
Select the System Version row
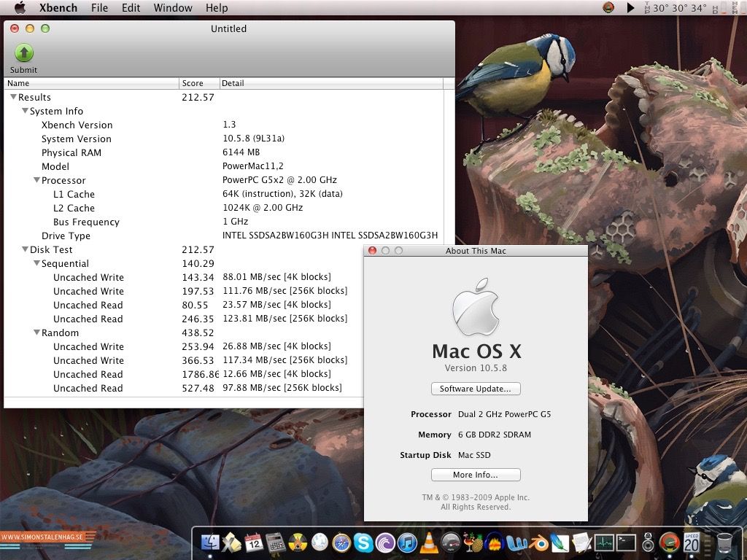coord(224,139)
